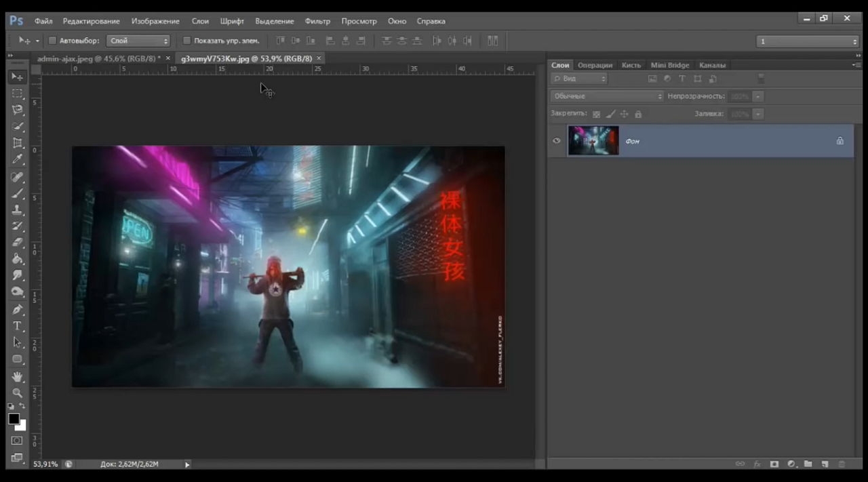The image size is (868, 482).
Task: Open the Заливка slider arrow
Action: (x=758, y=114)
